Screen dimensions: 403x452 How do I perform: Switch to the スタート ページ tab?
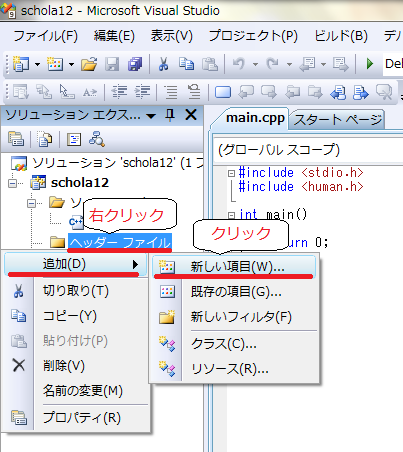[x=337, y=119]
